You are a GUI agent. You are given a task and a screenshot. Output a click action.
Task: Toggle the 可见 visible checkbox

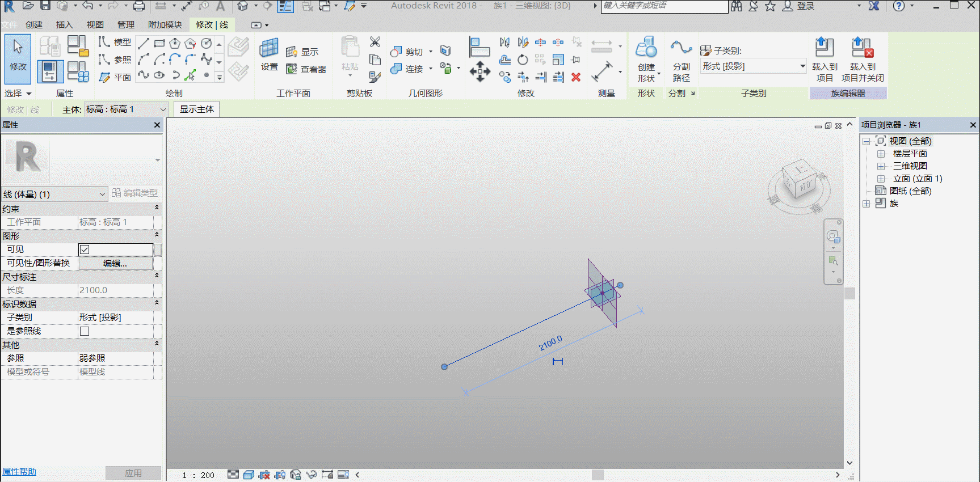[x=85, y=250]
